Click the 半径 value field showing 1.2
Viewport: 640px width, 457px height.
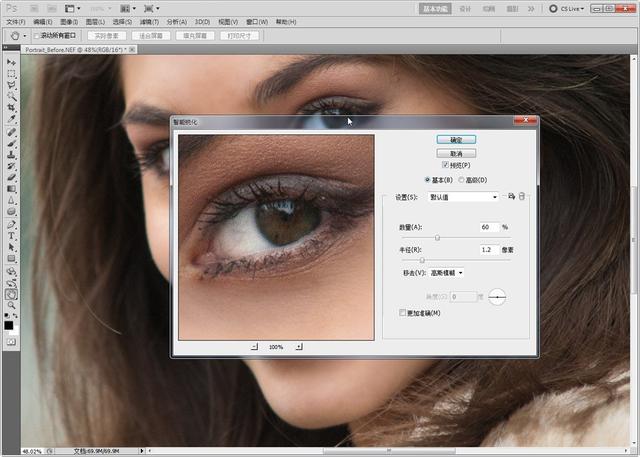click(489, 250)
